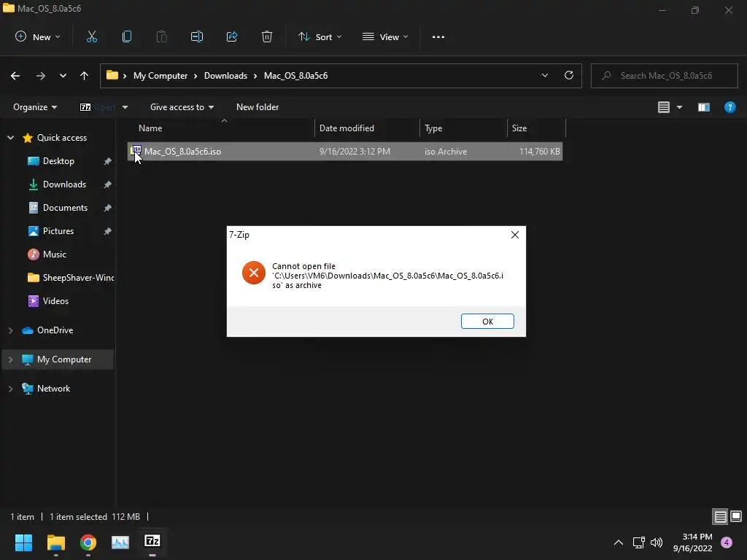747x560 pixels.
Task: Open the dropdown arrow next to 7z Open
Action: click(125, 107)
